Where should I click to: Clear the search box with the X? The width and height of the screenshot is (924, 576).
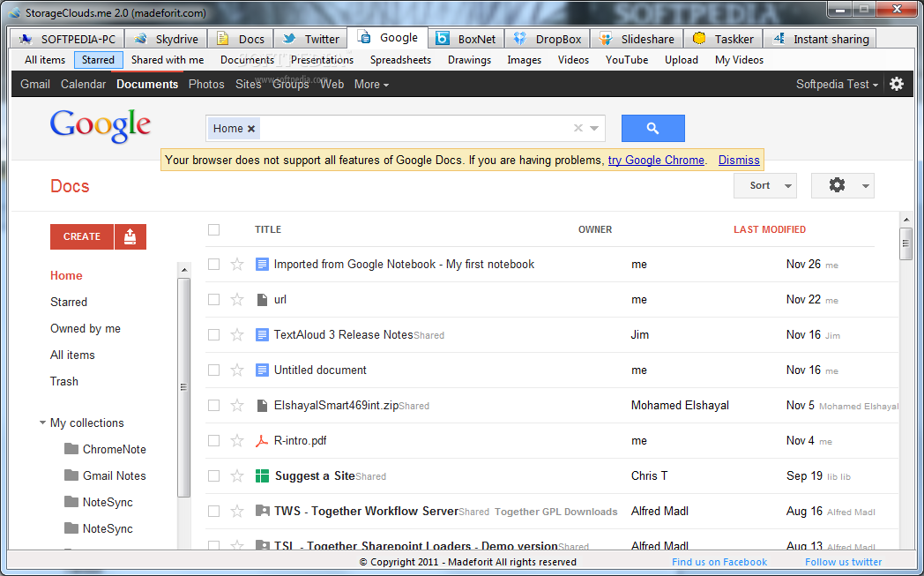coord(578,128)
